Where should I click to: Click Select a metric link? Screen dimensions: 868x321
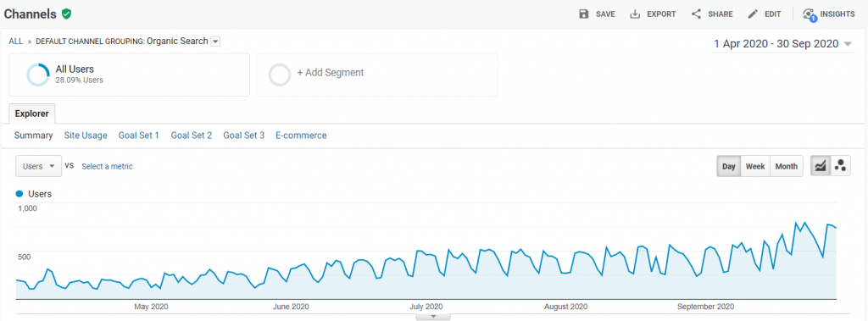[108, 166]
